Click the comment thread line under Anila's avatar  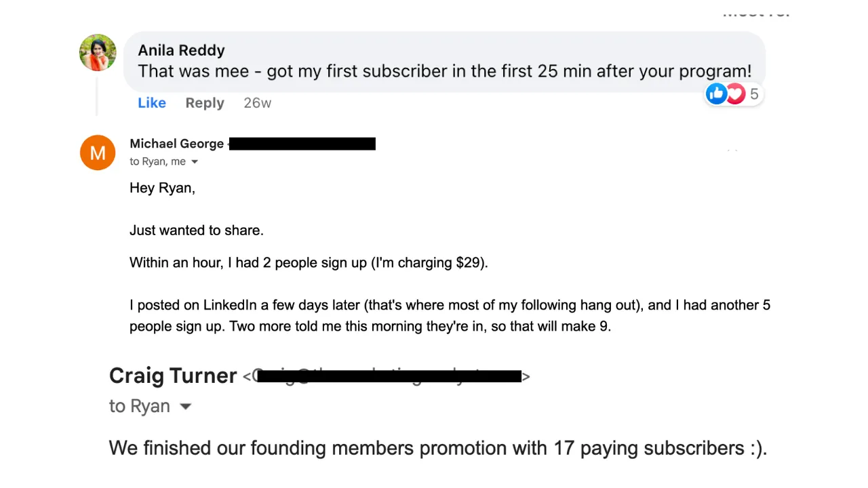(97, 96)
